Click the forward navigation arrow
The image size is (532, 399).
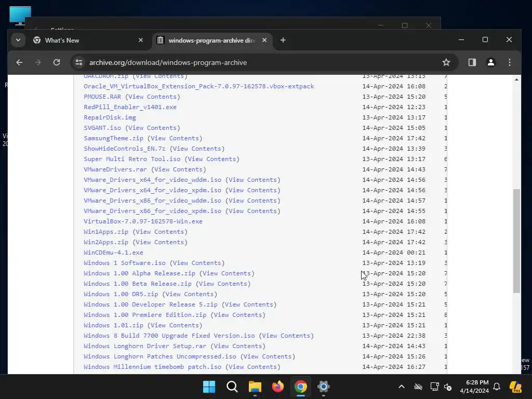pyautogui.click(x=37, y=62)
